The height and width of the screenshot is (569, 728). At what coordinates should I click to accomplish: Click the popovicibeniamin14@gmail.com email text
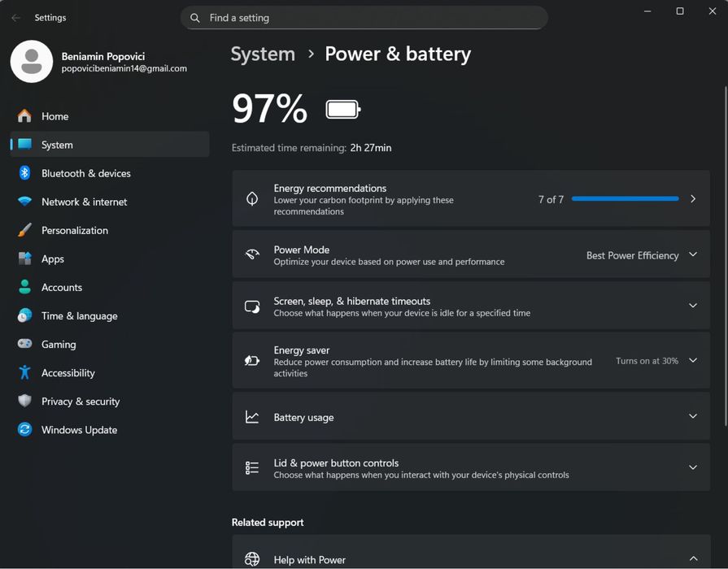[x=124, y=69]
